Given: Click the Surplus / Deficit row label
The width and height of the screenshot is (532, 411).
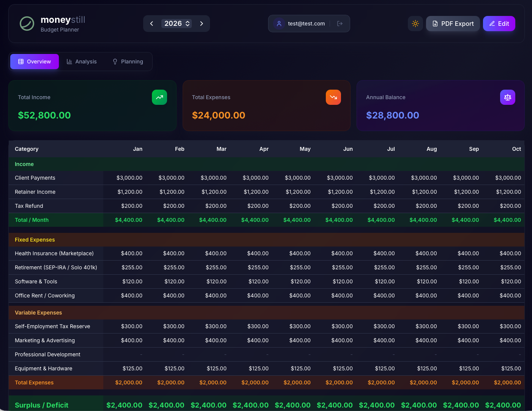Looking at the screenshot, I should coord(41,405).
